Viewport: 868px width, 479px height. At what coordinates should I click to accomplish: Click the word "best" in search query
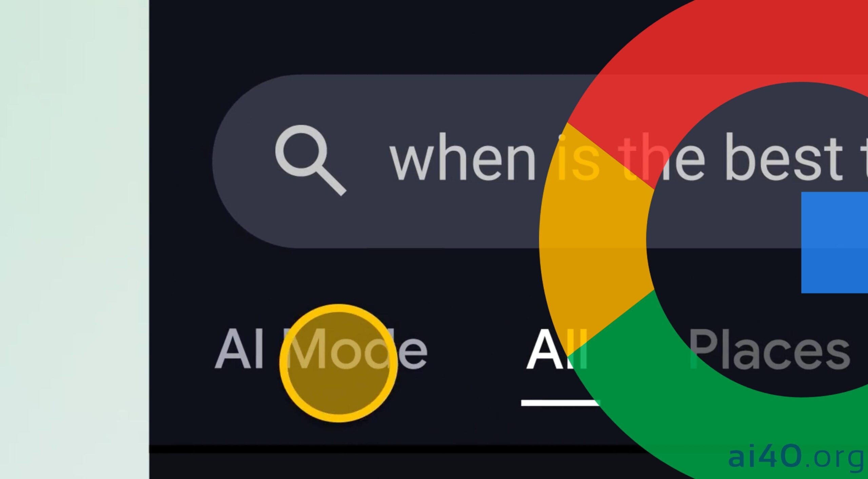(784, 158)
